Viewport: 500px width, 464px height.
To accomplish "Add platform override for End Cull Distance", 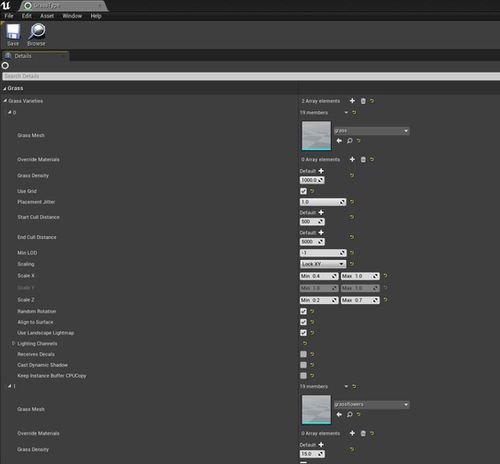I will tap(321, 232).
